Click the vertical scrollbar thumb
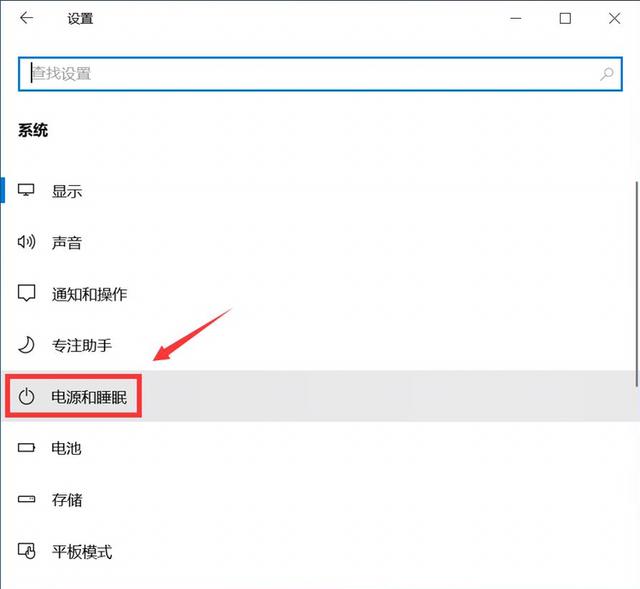 [636, 284]
